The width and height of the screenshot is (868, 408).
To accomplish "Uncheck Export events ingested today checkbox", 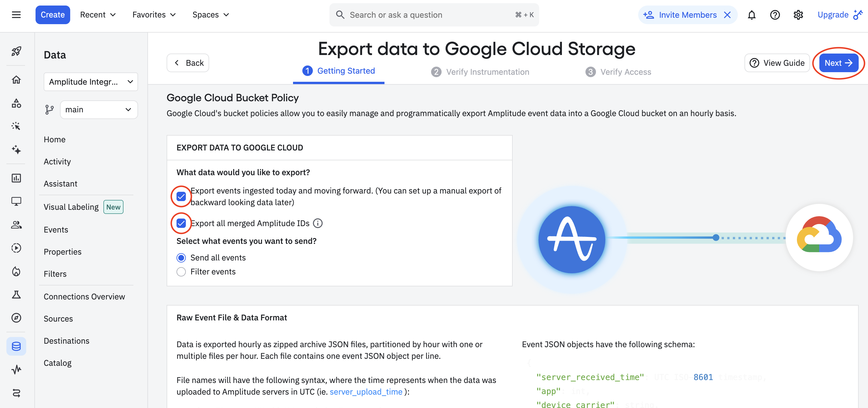I will pos(181,196).
